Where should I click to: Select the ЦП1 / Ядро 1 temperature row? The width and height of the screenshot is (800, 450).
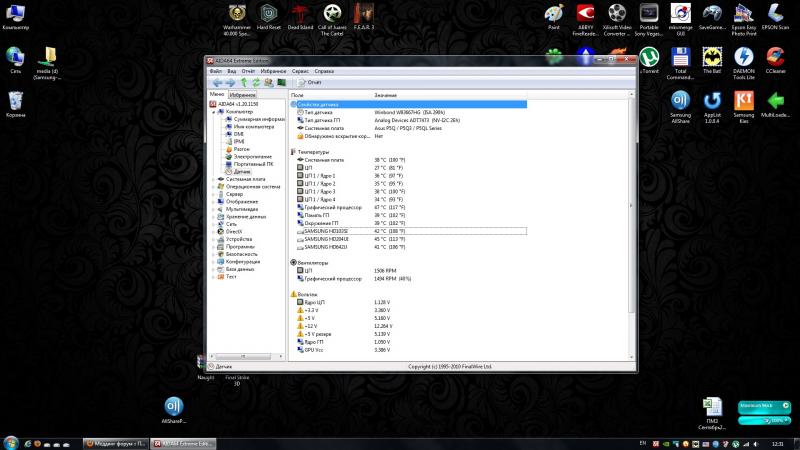pyautogui.click(x=409, y=176)
